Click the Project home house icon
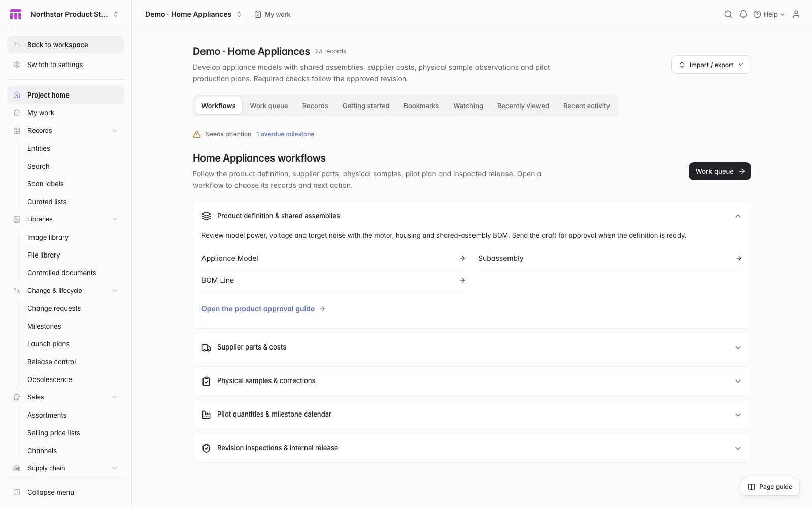 (x=17, y=95)
